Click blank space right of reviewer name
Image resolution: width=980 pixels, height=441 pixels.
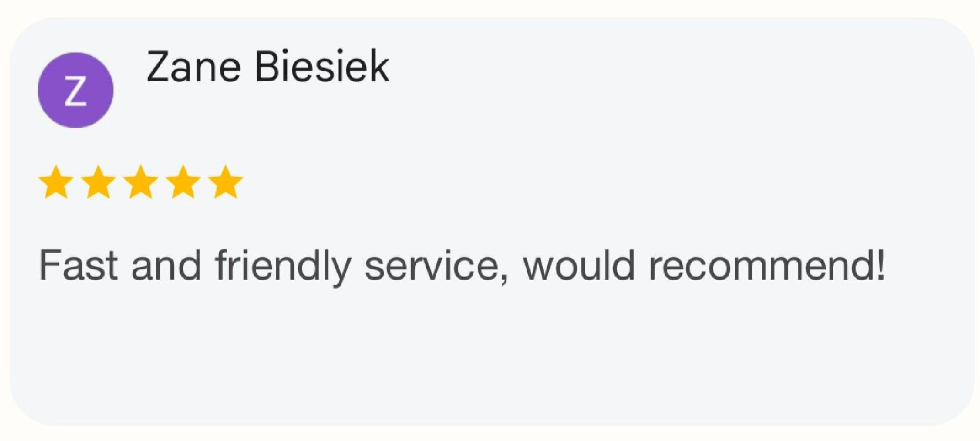(625, 68)
